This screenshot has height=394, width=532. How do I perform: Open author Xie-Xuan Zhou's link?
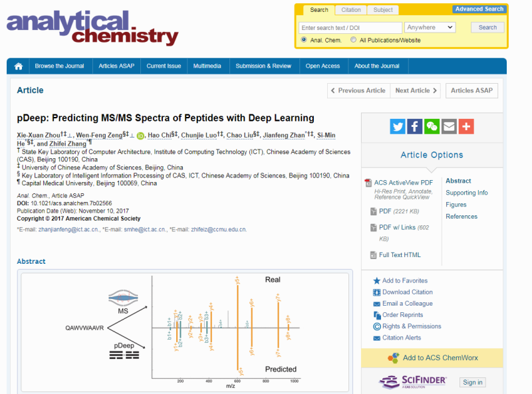click(39, 136)
